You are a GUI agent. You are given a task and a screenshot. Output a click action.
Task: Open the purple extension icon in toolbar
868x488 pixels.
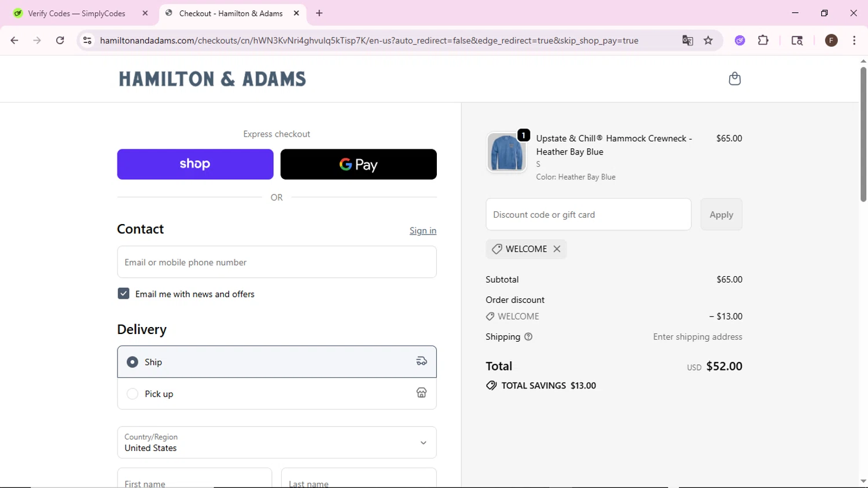point(740,41)
